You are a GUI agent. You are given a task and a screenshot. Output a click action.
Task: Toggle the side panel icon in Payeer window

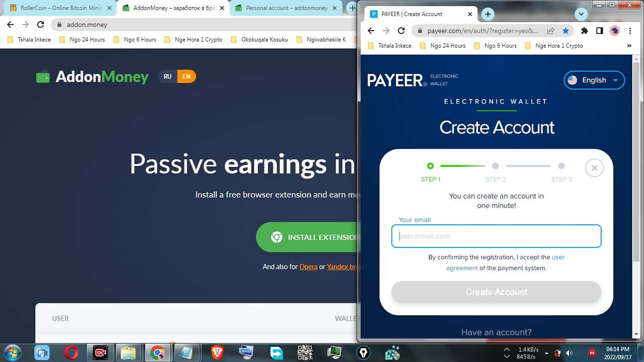(599, 31)
